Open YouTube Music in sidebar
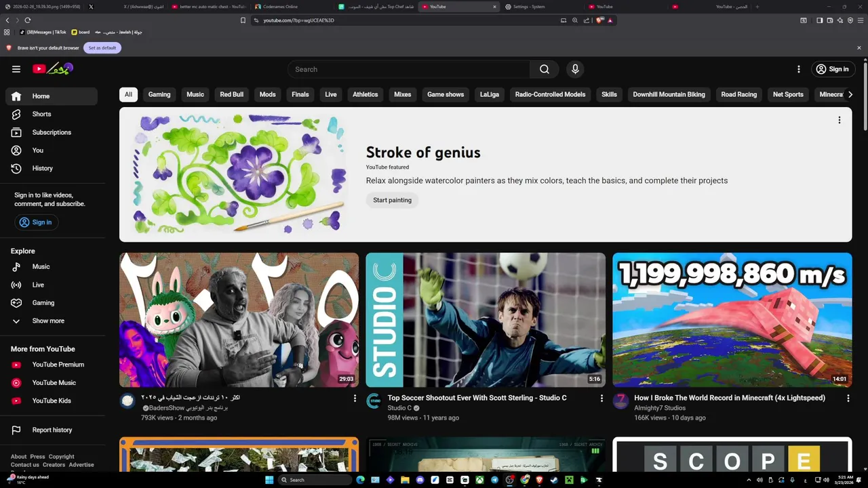868x488 pixels. pyautogui.click(x=52, y=383)
